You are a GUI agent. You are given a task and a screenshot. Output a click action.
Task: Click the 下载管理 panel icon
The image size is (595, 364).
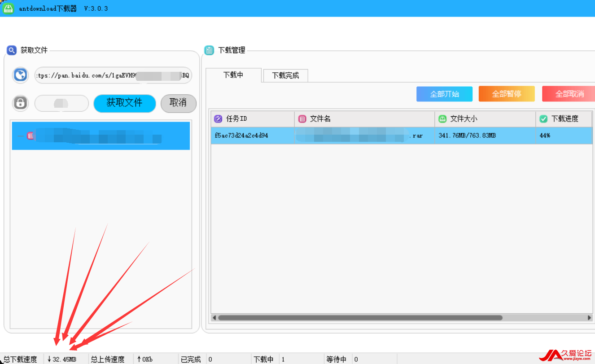tap(209, 50)
